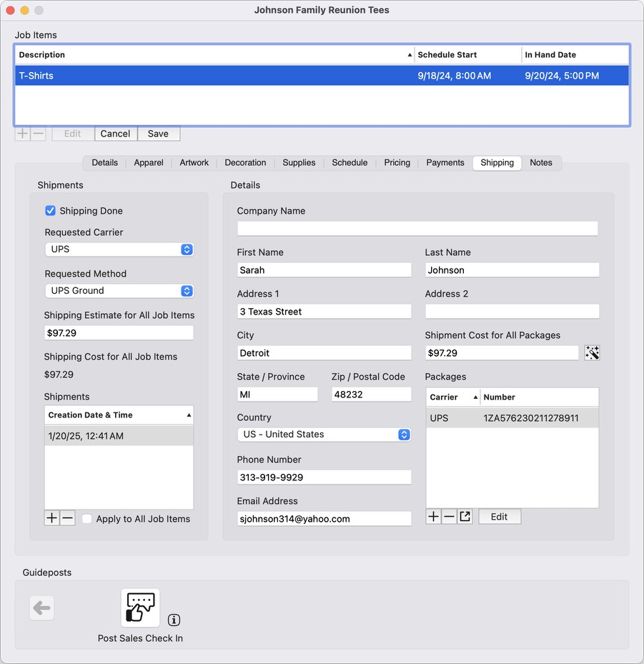Uncheck the Shipping Done checkbox
The image size is (644, 664).
coord(51,211)
